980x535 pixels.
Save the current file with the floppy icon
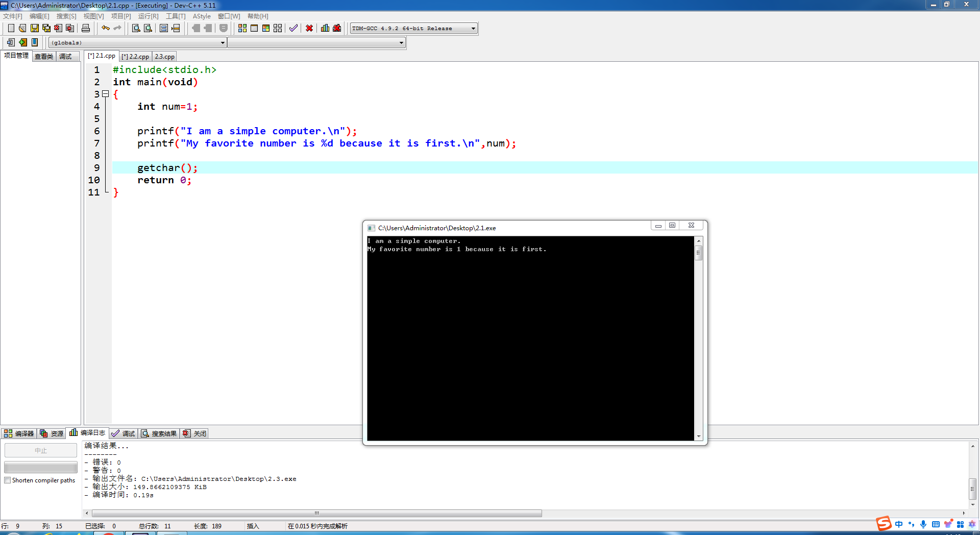click(35, 28)
